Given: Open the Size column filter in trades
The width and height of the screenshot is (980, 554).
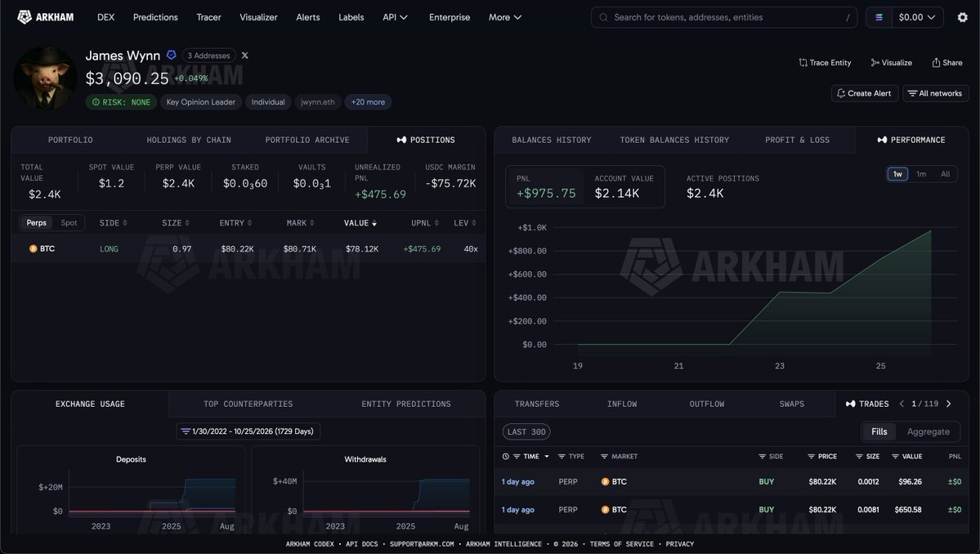Looking at the screenshot, I should (859, 457).
